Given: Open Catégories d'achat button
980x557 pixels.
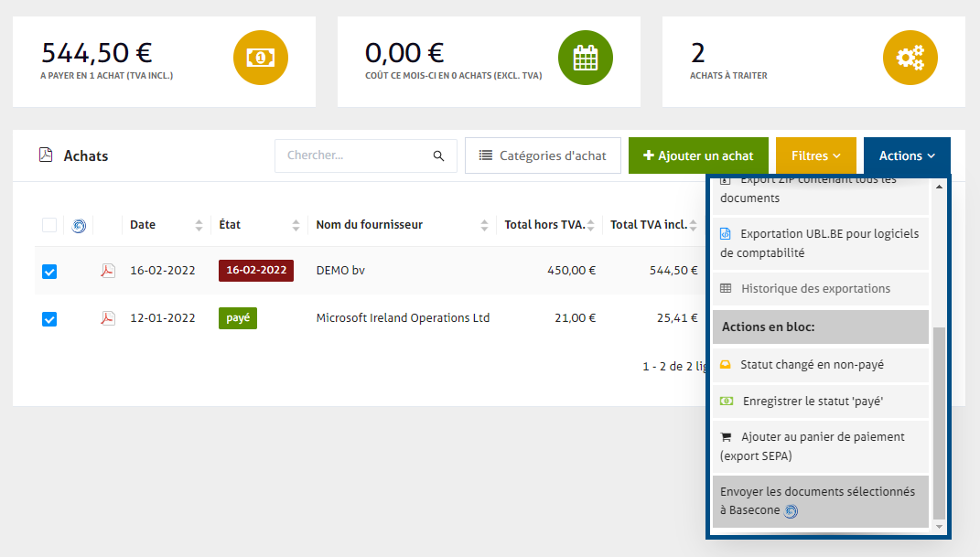Looking at the screenshot, I should (543, 155).
